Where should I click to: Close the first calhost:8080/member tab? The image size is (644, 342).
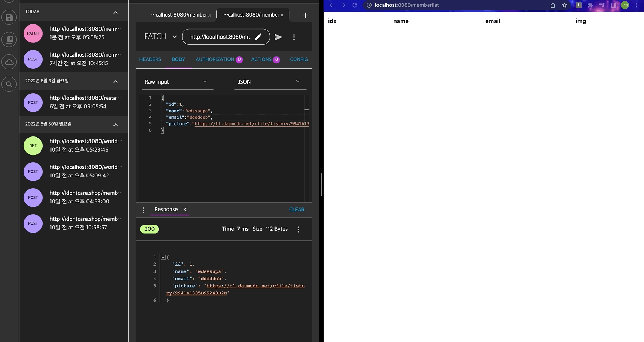[210, 15]
